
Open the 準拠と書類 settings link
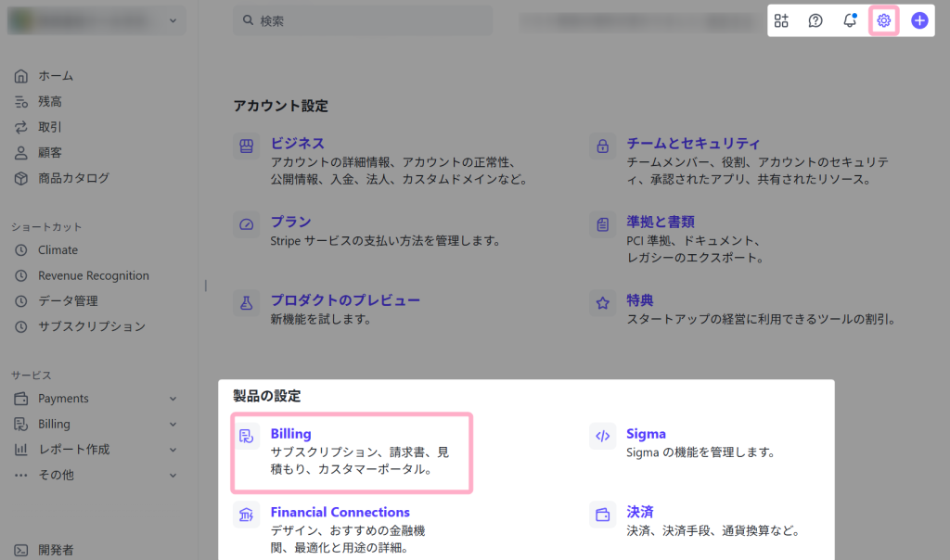tap(661, 222)
